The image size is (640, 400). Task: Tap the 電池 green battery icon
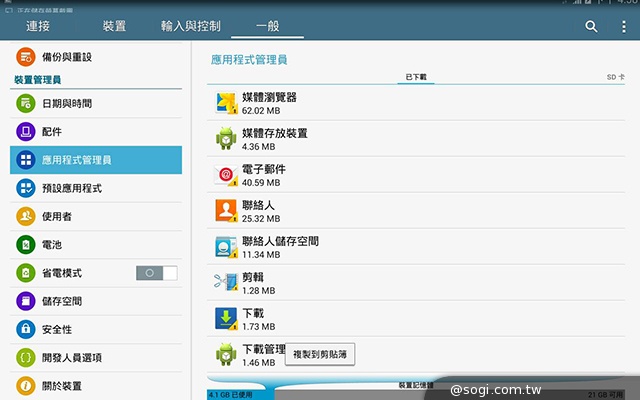click(26, 244)
